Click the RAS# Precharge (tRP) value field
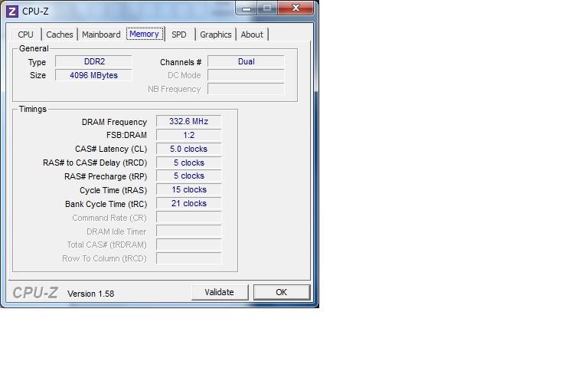588x368 pixels. [x=188, y=176]
